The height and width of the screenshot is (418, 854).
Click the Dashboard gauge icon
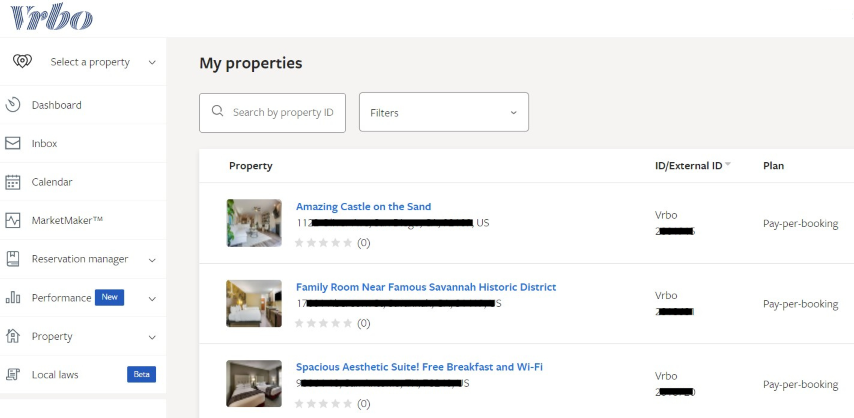[x=13, y=105]
